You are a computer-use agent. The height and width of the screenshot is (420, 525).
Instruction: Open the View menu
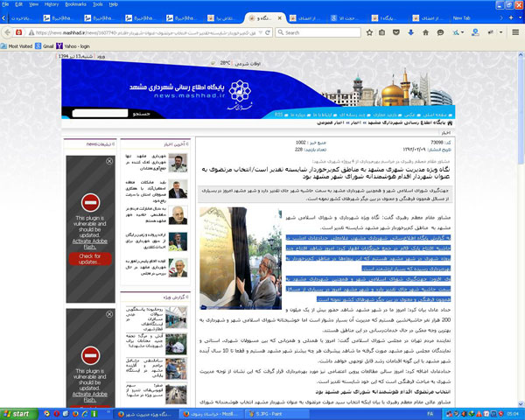pos(33,4)
